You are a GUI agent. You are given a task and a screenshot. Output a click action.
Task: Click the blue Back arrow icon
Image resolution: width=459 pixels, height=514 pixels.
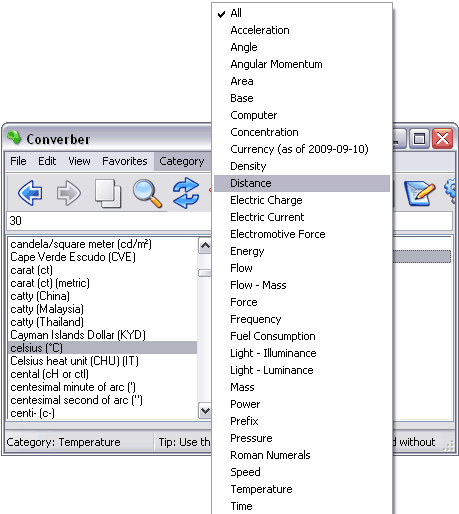click(30, 193)
